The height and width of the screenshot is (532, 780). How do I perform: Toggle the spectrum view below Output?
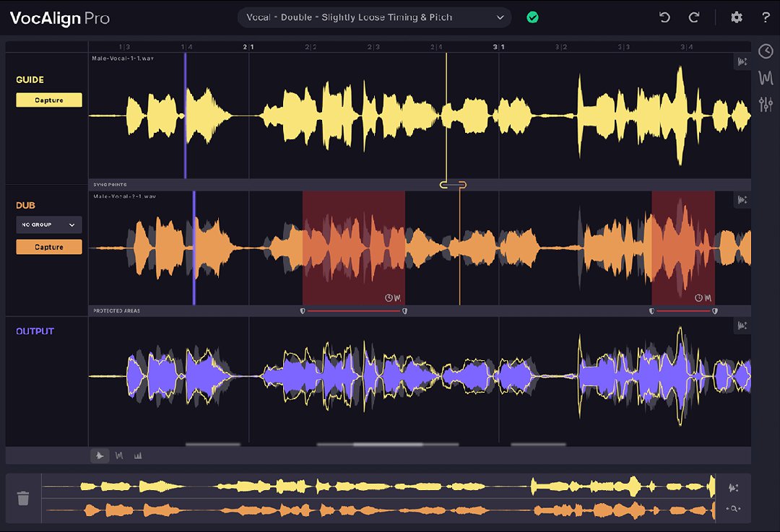coord(138,455)
